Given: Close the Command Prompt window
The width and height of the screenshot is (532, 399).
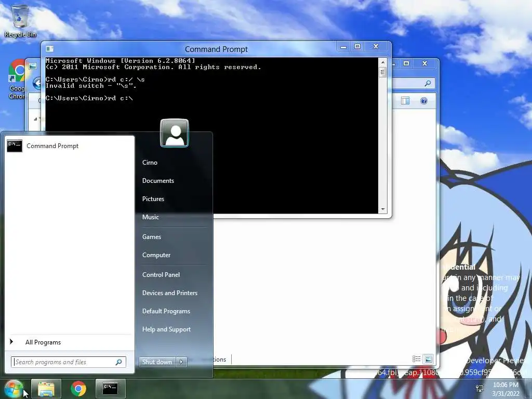Looking at the screenshot, I should click(x=376, y=46).
